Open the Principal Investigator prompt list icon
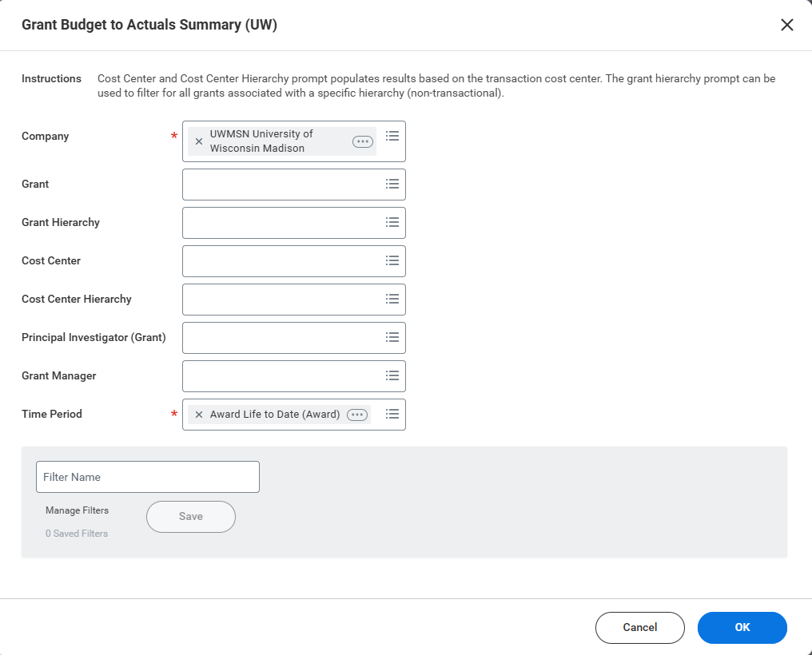This screenshot has width=812, height=655. [x=392, y=337]
